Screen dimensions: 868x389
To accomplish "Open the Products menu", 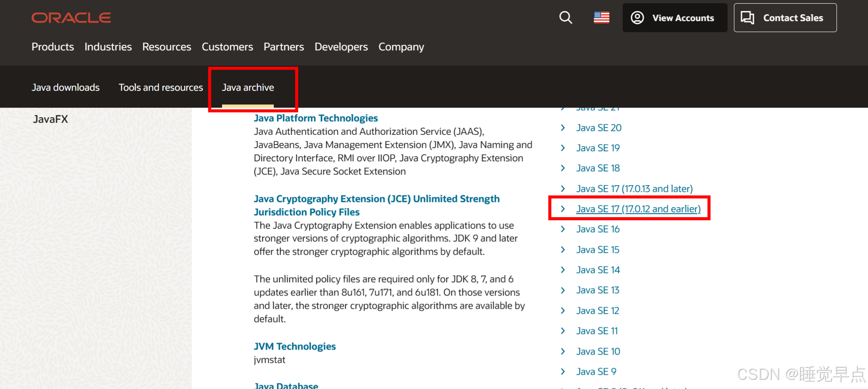I will [x=53, y=47].
